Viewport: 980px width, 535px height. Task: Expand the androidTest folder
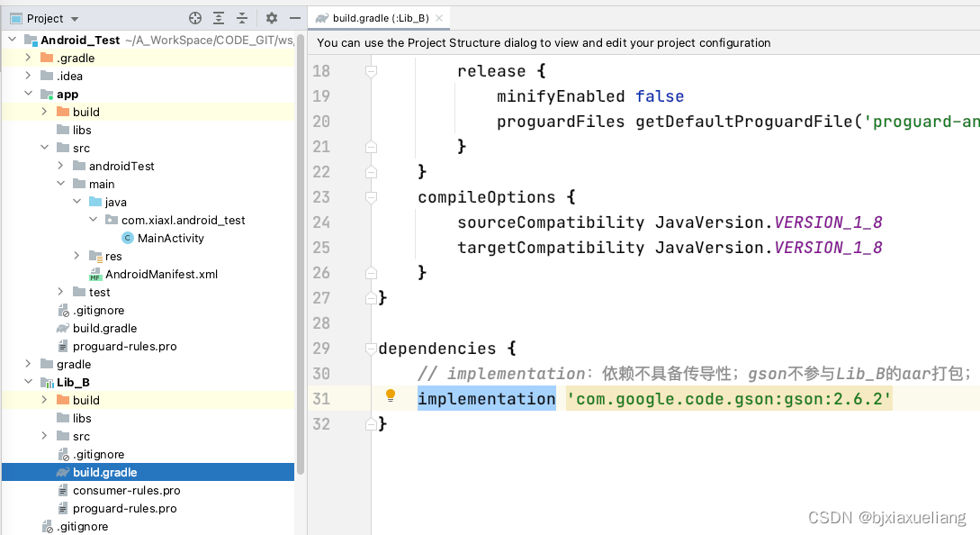[60, 166]
